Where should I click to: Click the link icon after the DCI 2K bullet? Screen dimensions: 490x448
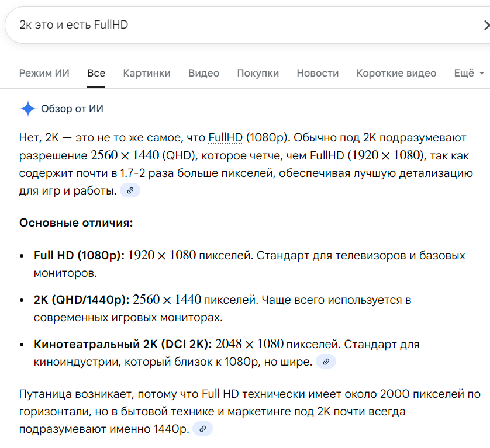click(326, 361)
